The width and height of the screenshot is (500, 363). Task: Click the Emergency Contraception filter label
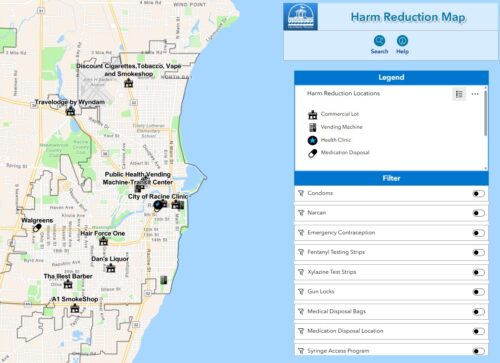341,233
